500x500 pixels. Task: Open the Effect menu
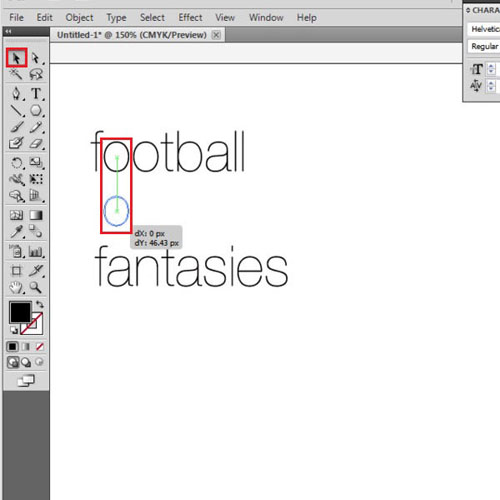(190, 17)
